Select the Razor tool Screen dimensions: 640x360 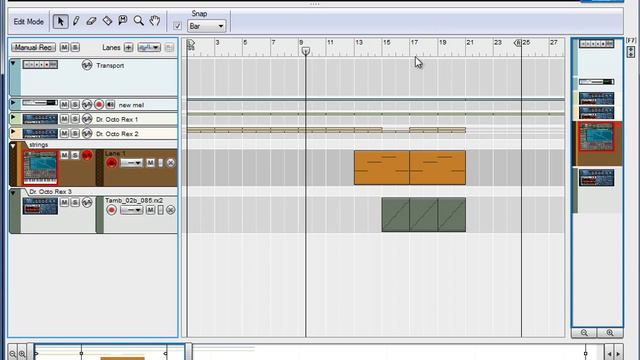click(107, 21)
